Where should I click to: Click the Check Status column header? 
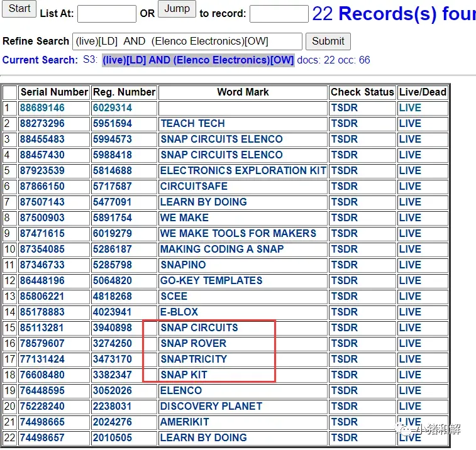pos(362,92)
